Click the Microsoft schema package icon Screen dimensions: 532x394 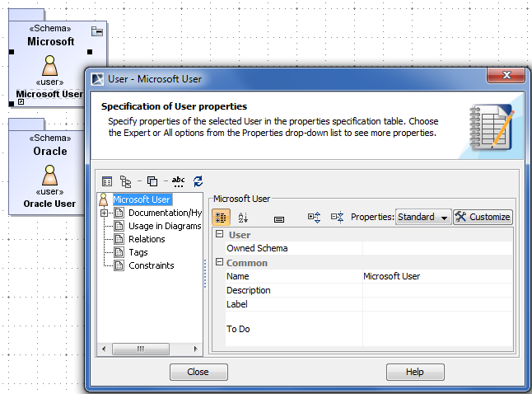[97, 31]
